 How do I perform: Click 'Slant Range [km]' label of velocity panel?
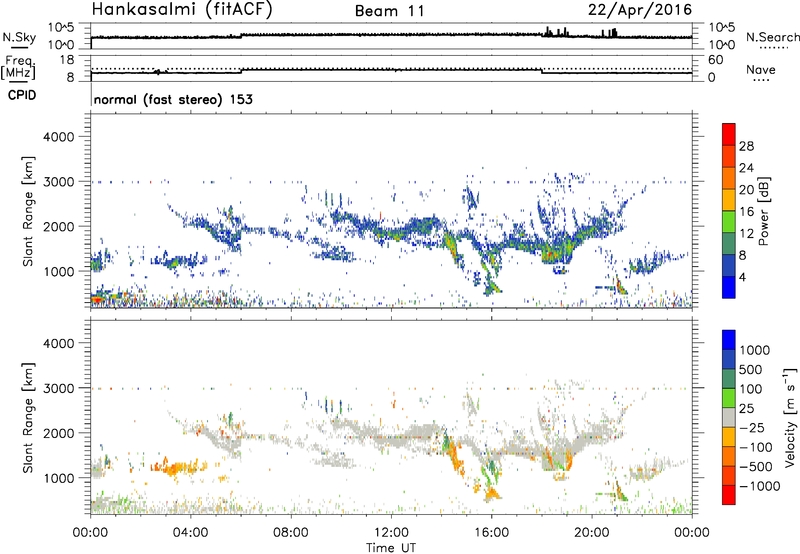tap(28, 417)
